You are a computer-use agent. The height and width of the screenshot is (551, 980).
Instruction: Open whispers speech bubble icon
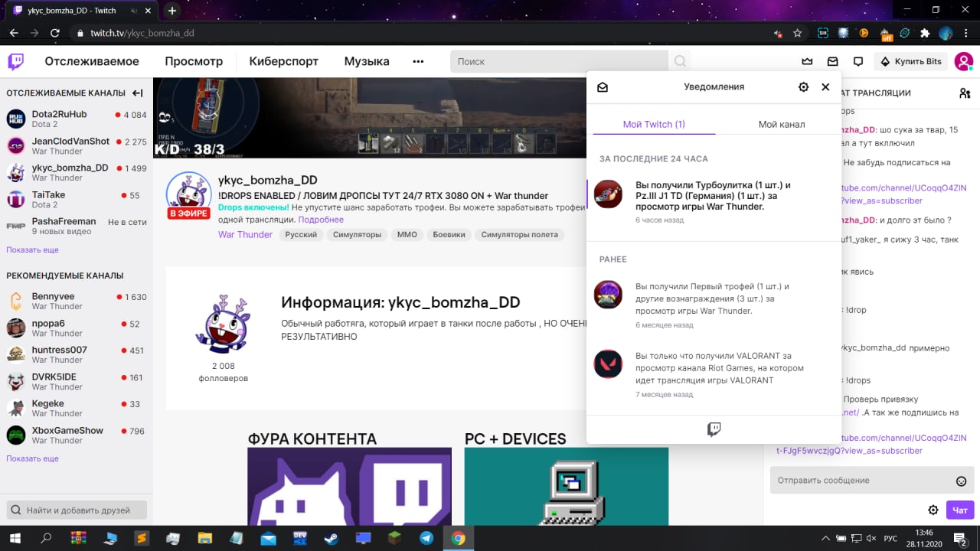pyautogui.click(x=858, y=61)
